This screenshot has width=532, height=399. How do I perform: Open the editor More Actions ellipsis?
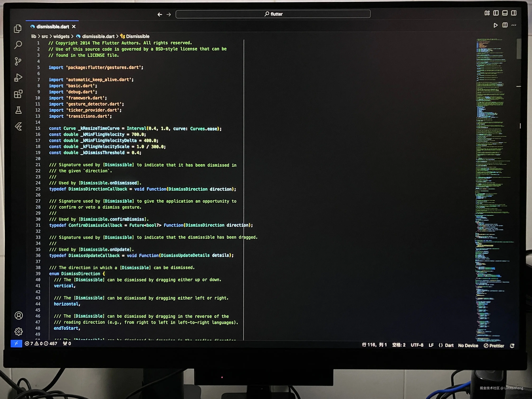pyautogui.click(x=514, y=25)
